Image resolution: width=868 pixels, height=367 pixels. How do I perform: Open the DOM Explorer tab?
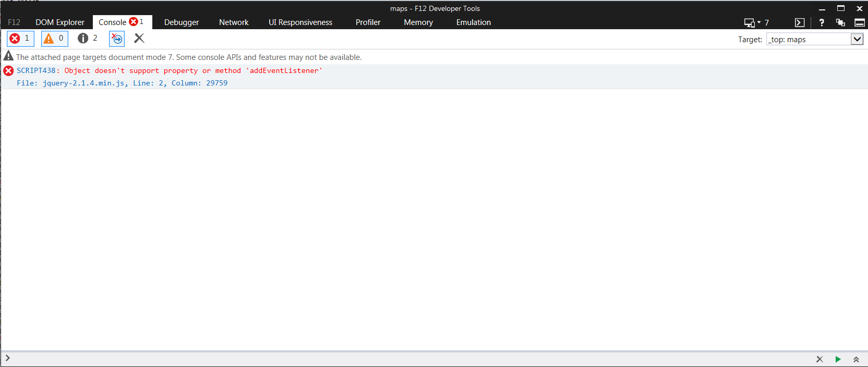(x=60, y=22)
